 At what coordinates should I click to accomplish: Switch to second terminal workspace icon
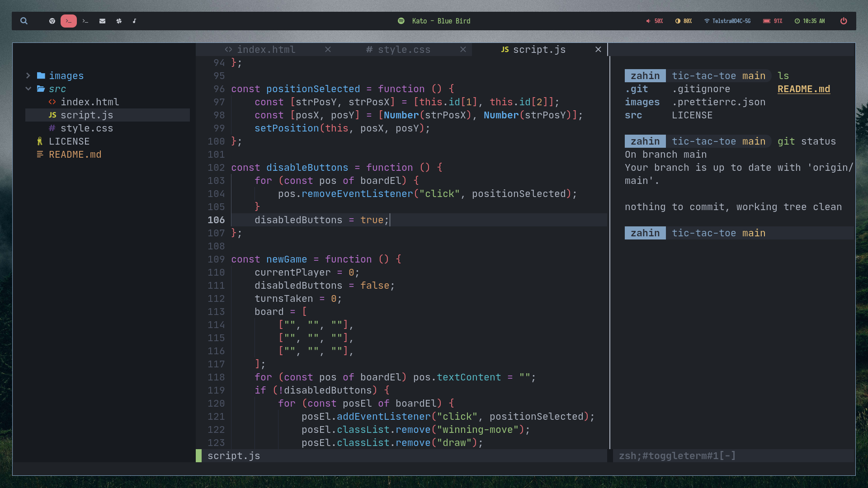(85, 21)
